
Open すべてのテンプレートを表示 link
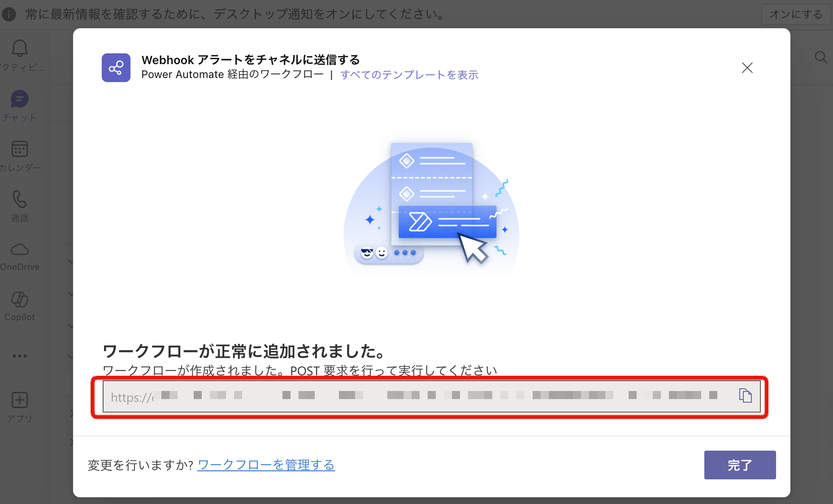409,75
